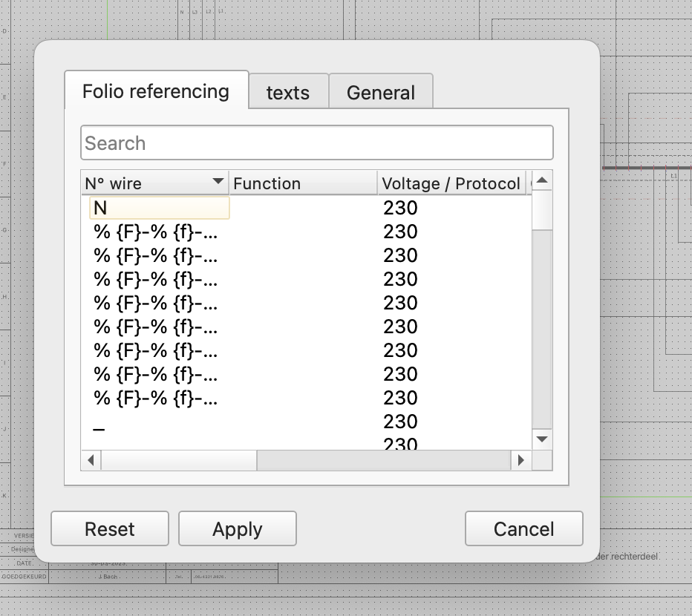Click the horizontal scrollbar handle
This screenshot has width=692, height=616.
point(178,460)
